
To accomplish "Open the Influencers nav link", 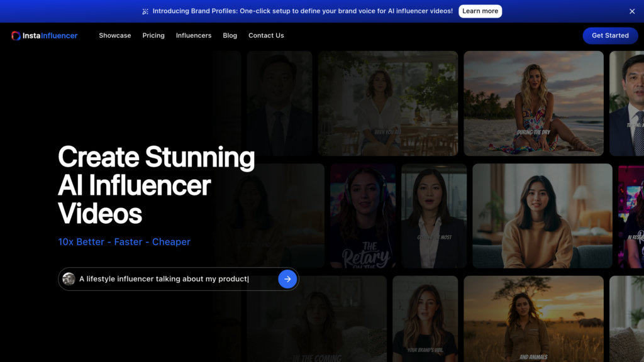I will pos(194,36).
